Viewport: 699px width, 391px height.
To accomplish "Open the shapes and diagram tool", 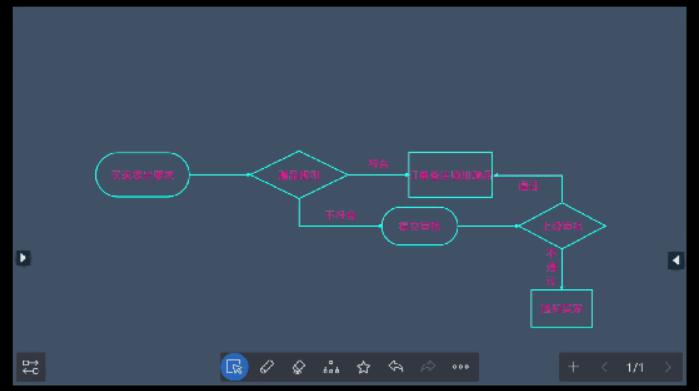I will (x=331, y=367).
